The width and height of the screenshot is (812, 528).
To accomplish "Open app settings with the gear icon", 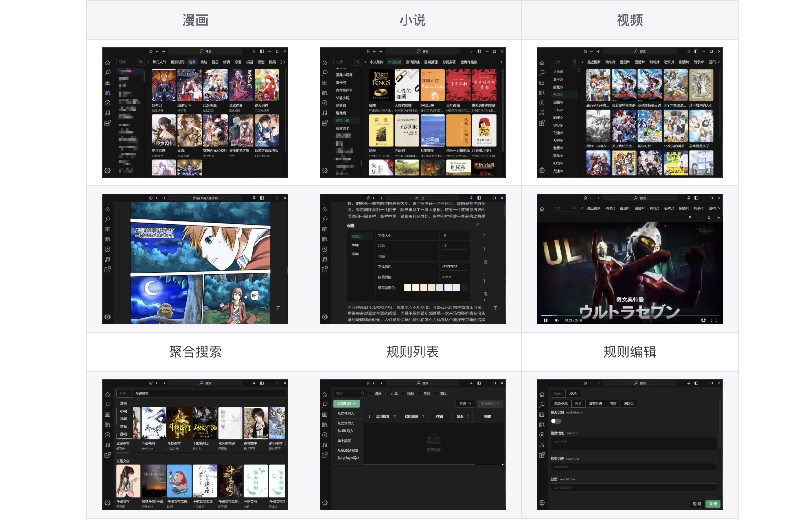I will click(x=107, y=170).
